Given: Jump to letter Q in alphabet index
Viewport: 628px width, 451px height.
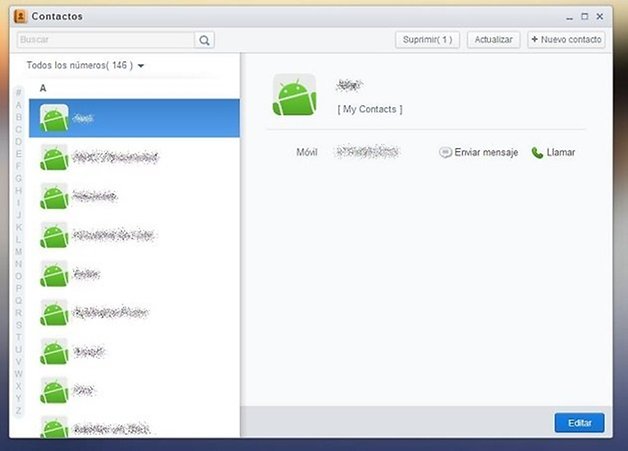Looking at the screenshot, I should [18, 300].
